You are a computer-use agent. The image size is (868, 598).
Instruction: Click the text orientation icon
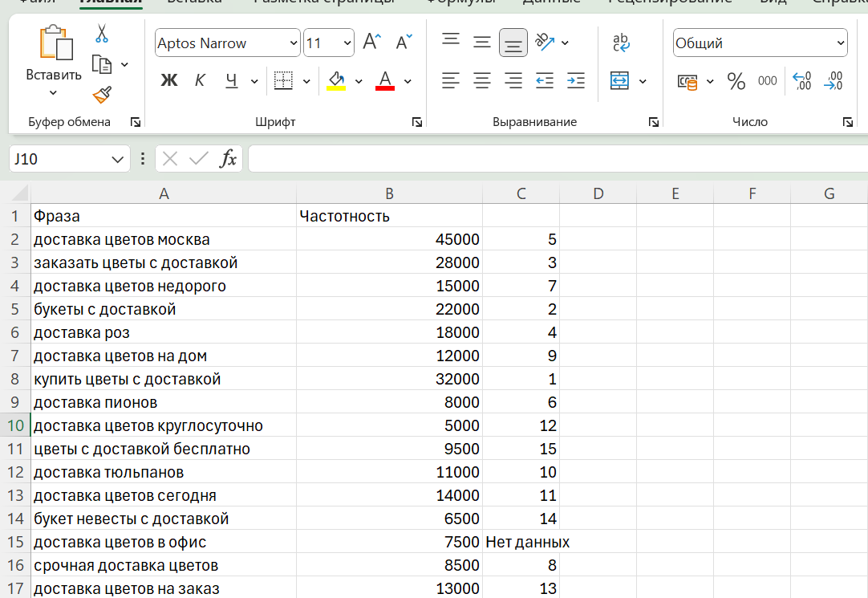tap(545, 42)
